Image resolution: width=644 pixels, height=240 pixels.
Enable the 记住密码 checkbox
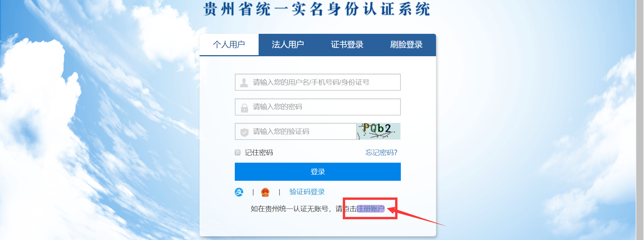click(238, 153)
